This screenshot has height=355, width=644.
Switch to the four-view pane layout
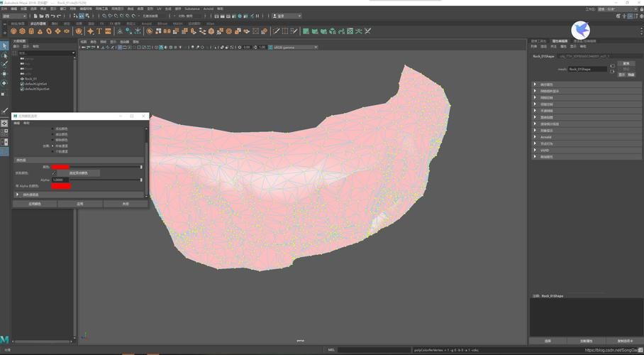pos(4,133)
